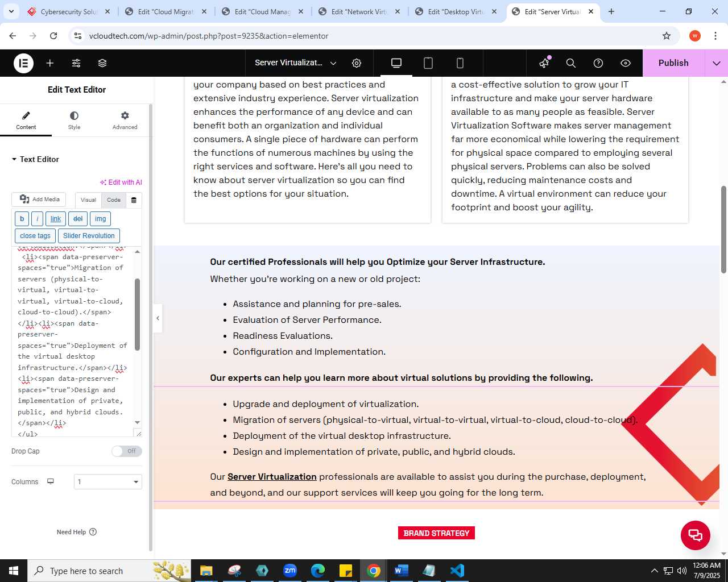The image size is (728, 582).
Task: Open the Help question mark icon
Action: coord(598,63)
